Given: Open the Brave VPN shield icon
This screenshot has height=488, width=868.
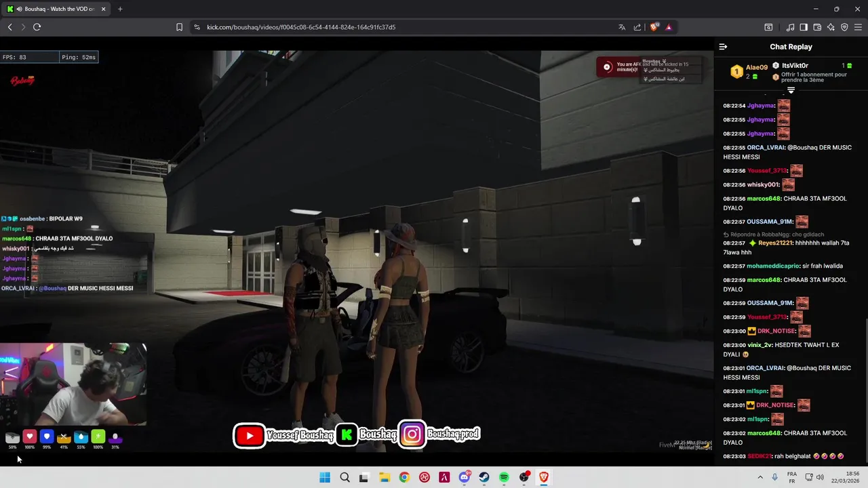Looking at the screenshot, I should [x=844, y=27].
